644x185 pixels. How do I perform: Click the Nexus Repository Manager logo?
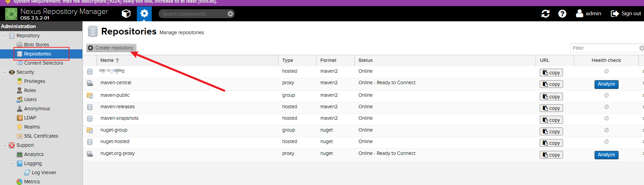(x=11, y=14)
